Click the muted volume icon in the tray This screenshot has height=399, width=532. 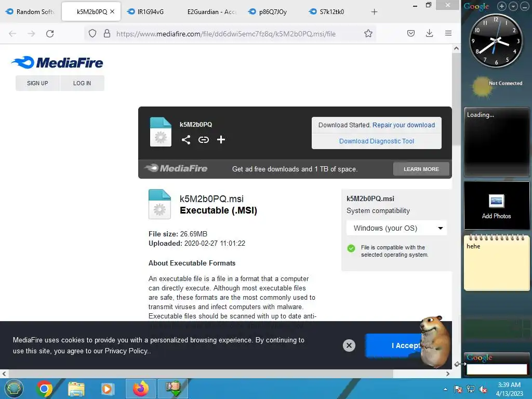click(483, 389)
